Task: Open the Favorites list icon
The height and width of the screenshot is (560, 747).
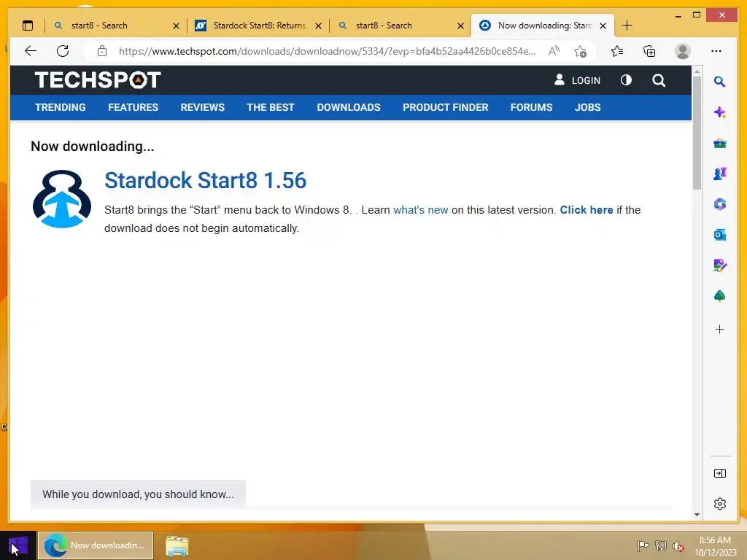Action: (617, 51)
